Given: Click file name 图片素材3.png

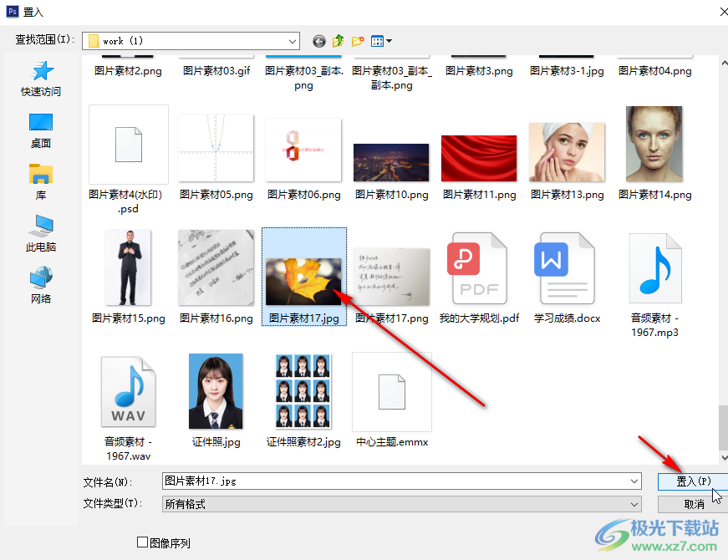Looking at the screenshot, I should [479, 71].
